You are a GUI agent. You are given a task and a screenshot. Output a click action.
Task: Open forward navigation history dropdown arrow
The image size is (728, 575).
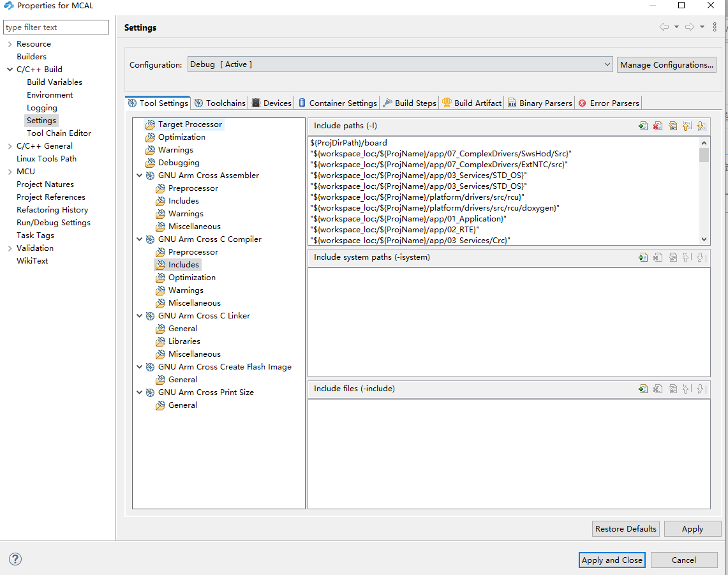tap(702, 27)
